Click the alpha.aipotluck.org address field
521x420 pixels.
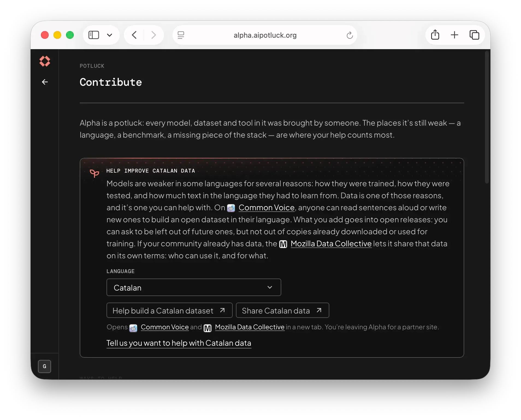[265, 35]
